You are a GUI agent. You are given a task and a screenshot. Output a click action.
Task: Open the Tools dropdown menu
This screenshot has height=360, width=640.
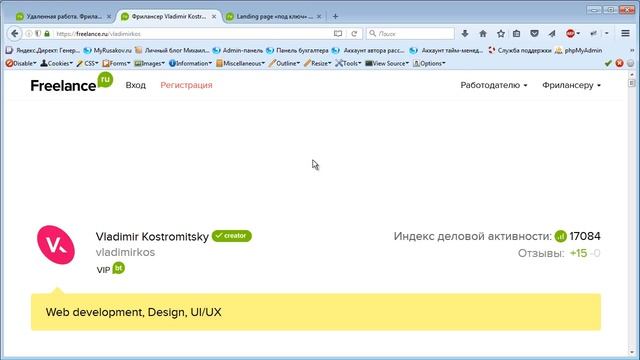(x=348, y=63)
